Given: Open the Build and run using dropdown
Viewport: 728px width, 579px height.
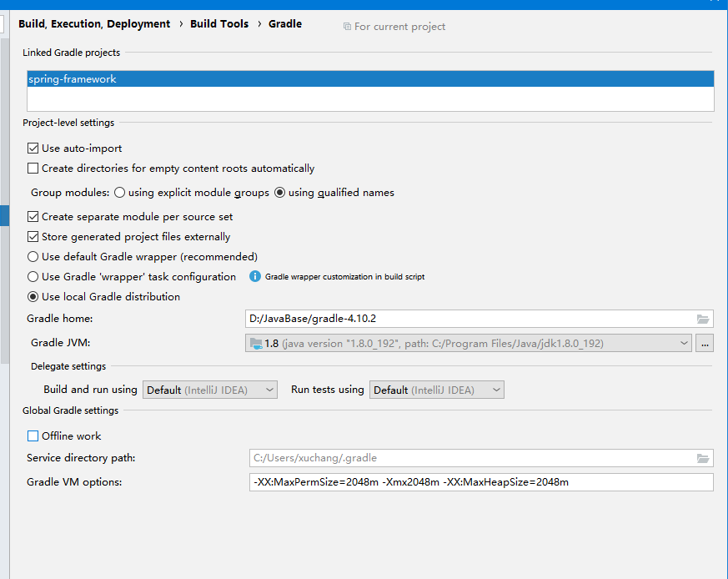Looking at the screenshot, I should [210, 390].
